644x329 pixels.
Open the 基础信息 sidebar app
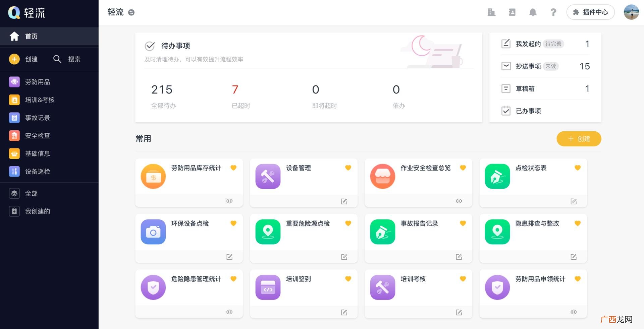(x=49, y=153)
